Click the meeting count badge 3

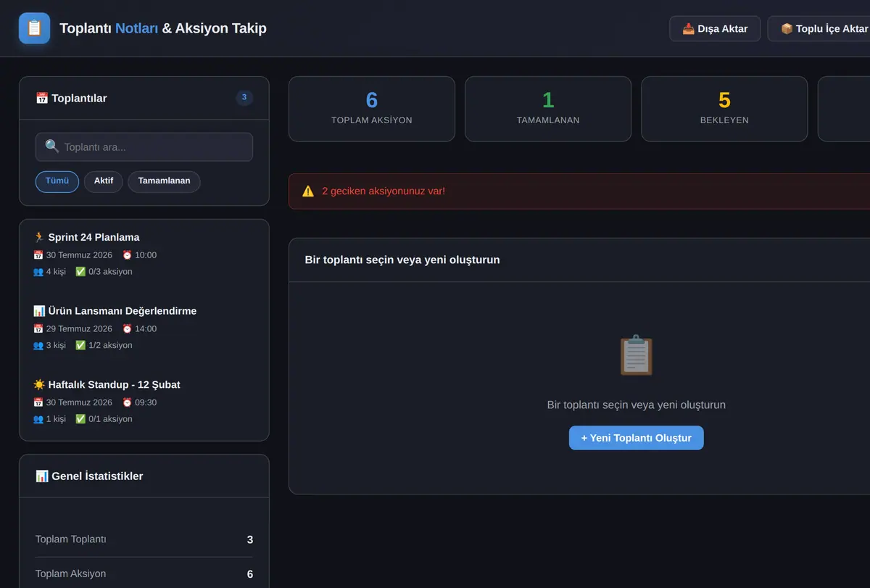click(x=244, y=98)
